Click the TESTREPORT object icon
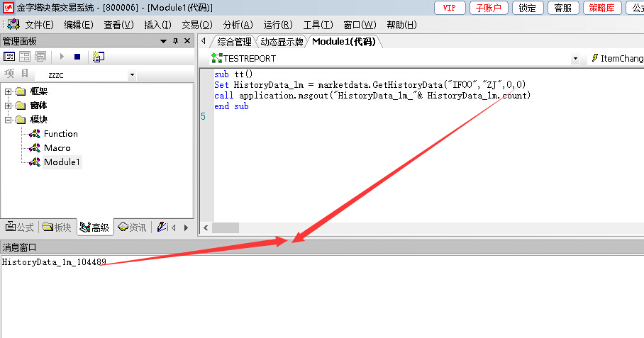The width and height of the screenshot is (644, 338). tap(216, 58)
